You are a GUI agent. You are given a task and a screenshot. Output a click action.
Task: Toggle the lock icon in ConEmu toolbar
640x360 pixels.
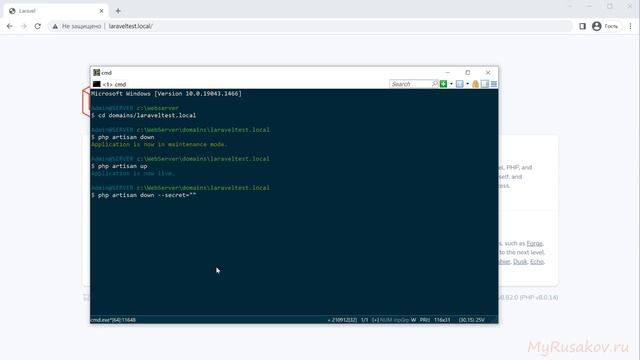pyautogui.click(x=476, y=84)
